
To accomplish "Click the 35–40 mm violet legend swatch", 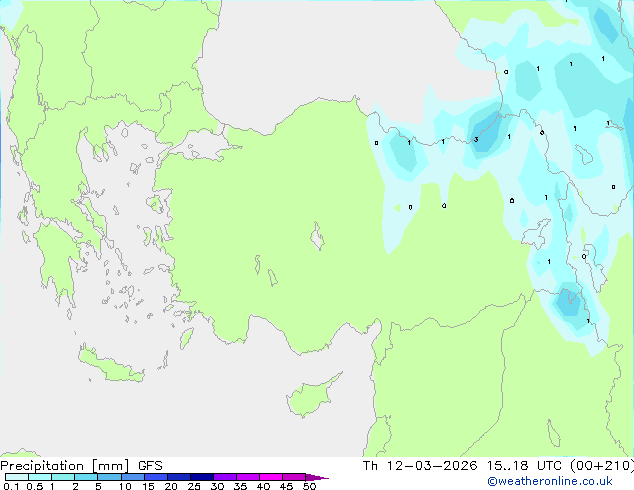I will coord(247,477).
